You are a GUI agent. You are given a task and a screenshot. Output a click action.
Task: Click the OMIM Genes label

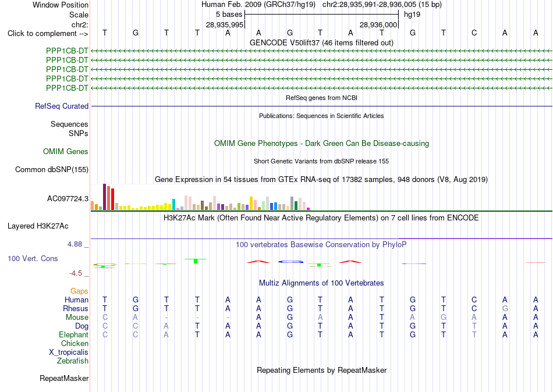[66, 152]
